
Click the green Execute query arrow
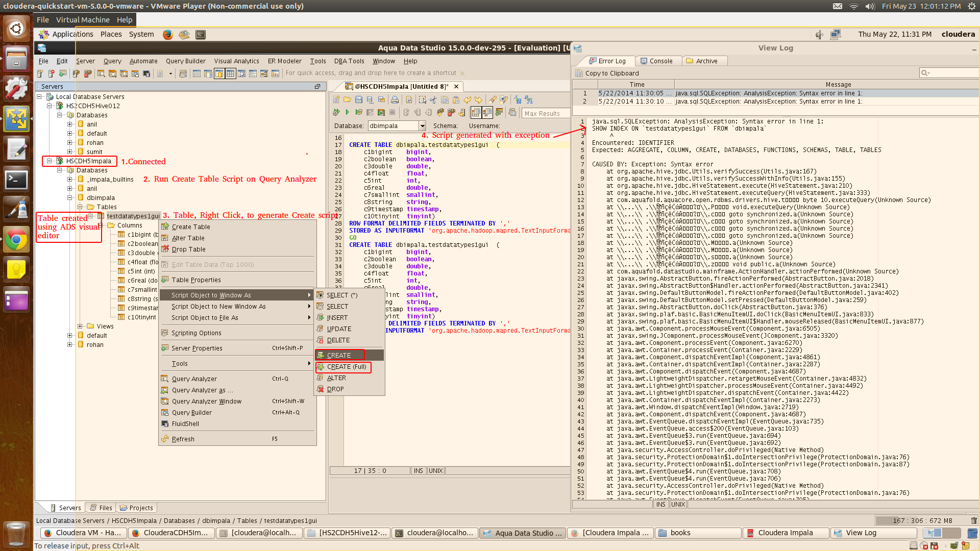pos(347,112)
